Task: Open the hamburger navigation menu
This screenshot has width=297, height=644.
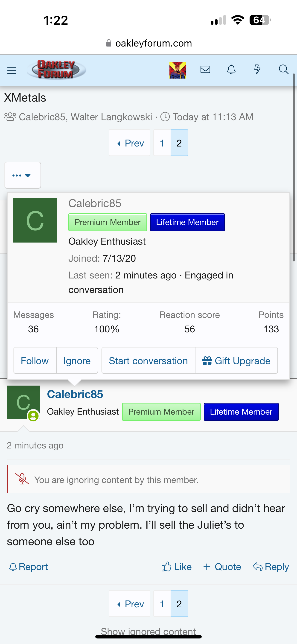Action: pyautogui.click(x=12, y=70)
